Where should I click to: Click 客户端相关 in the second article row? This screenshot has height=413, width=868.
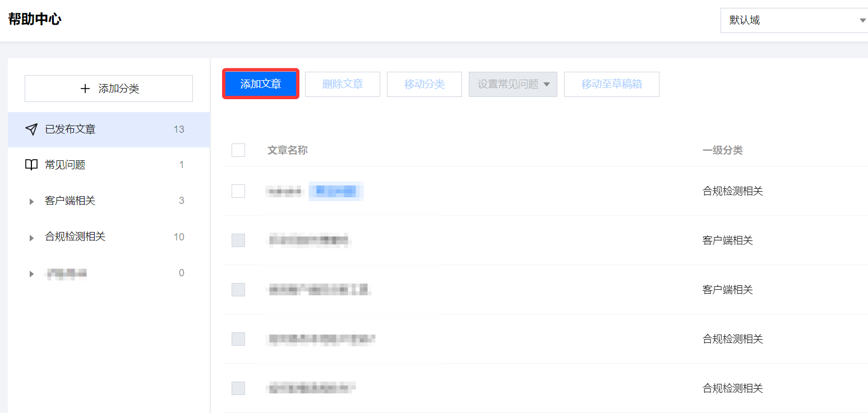728,240
